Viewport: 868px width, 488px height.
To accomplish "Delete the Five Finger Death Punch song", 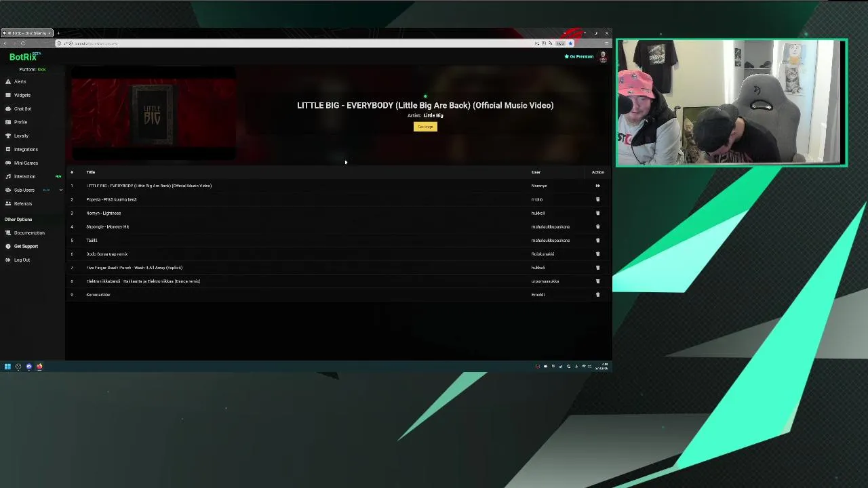I will [x=597, y=267].
